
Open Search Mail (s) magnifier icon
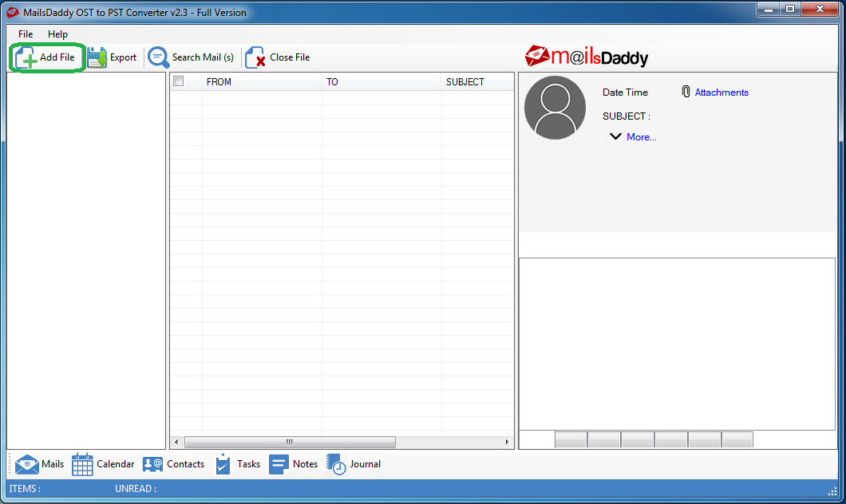tap(159, 57)
